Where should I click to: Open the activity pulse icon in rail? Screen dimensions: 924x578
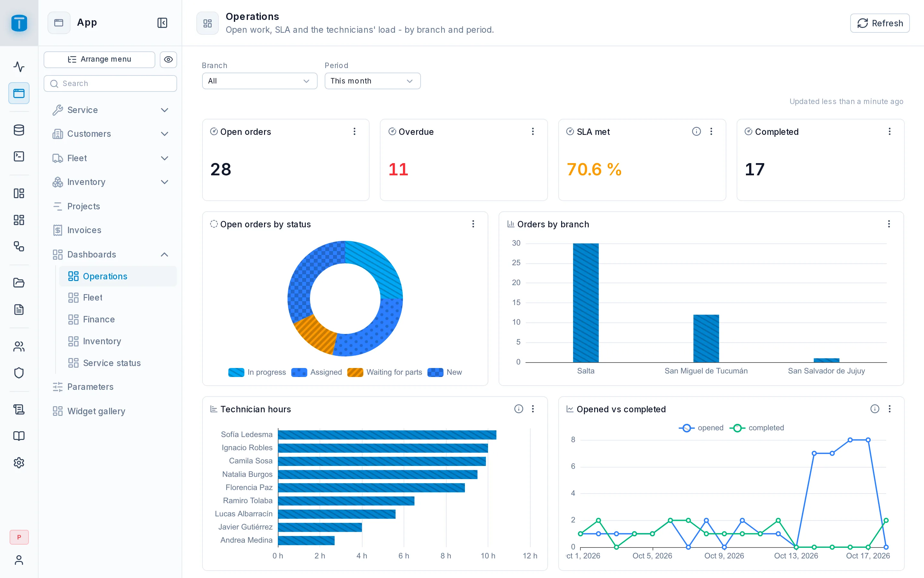[x=19, y=66]
